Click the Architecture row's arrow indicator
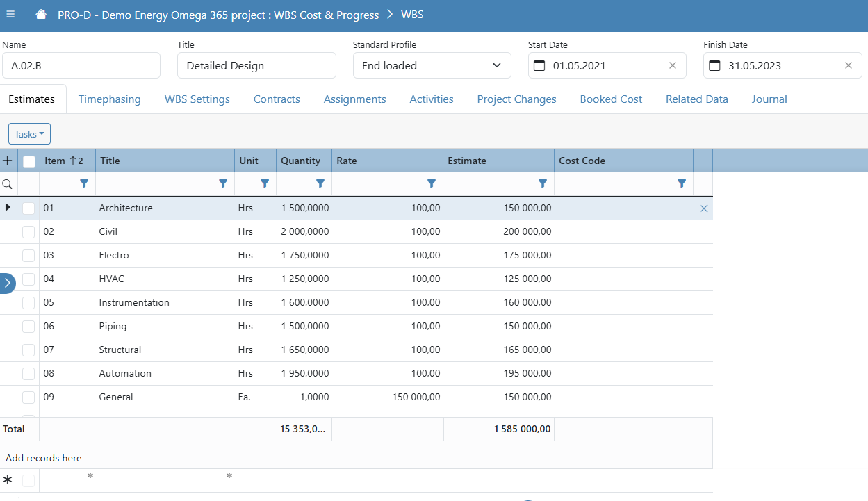The height and width of the screenshot is (501, 868). 8,207
